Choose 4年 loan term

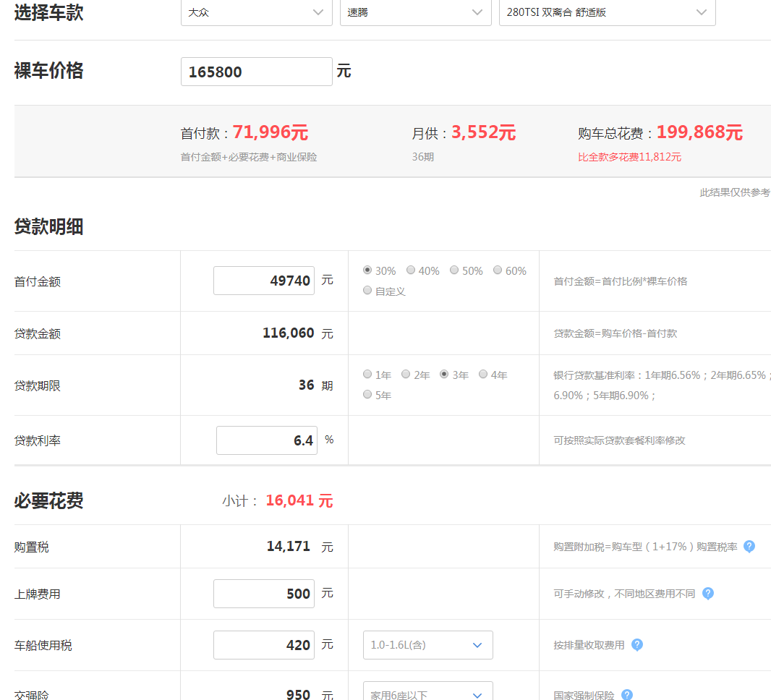(x=483, y=374)
